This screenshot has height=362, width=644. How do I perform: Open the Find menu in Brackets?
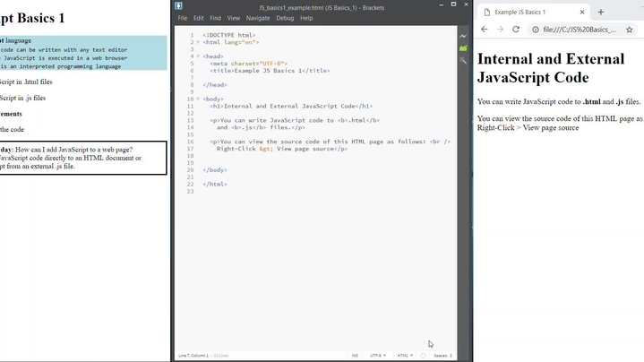click(x=215, y=18)
